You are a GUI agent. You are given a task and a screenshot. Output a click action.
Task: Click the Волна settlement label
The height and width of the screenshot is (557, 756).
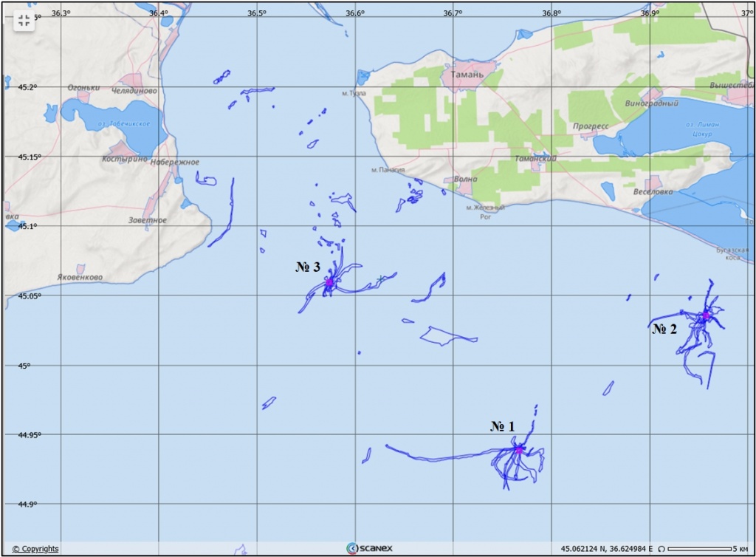tap(465, 179)
